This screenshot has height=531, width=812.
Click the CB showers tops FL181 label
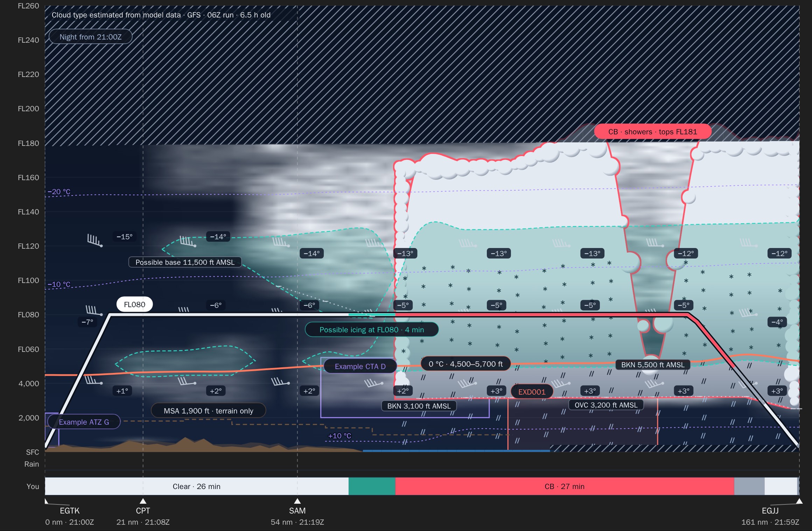pyautogui.click(x=652, y=132)
